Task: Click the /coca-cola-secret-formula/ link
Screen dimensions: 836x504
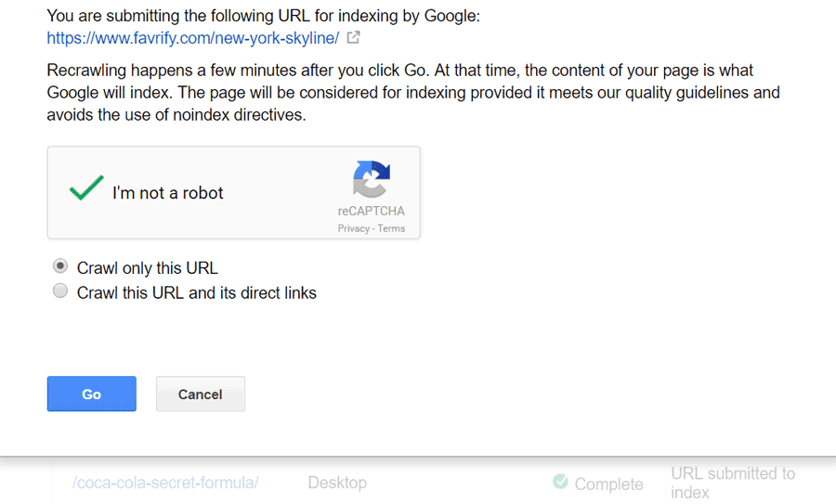Action: pyautogui.click(x=166, y=483)
